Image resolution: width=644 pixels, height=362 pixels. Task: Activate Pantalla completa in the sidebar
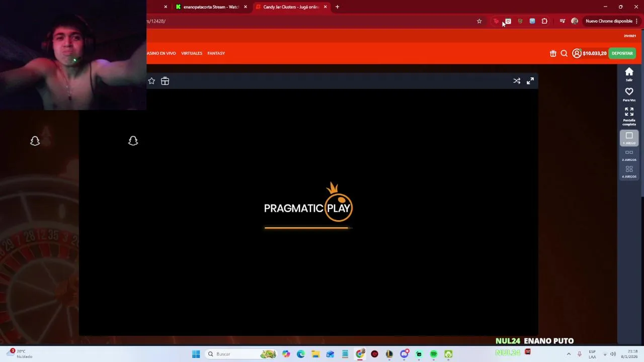click(x=629, y=116)
